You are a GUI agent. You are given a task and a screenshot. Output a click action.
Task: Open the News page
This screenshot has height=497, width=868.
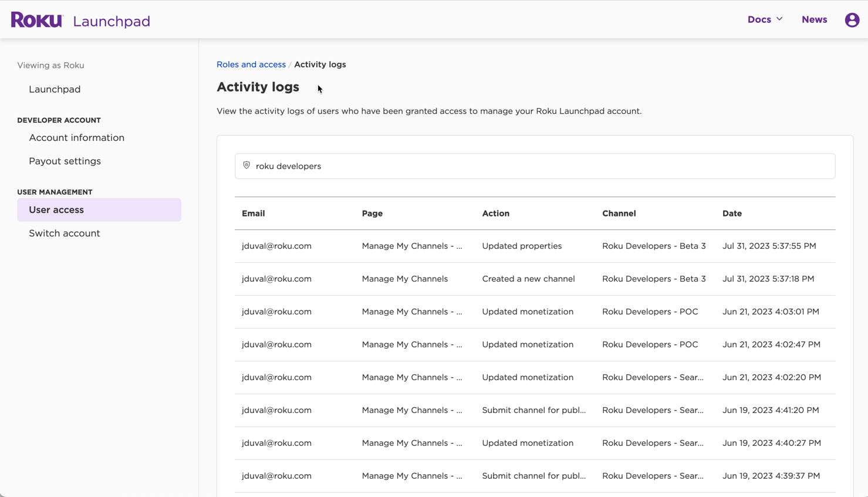[814, 19]
